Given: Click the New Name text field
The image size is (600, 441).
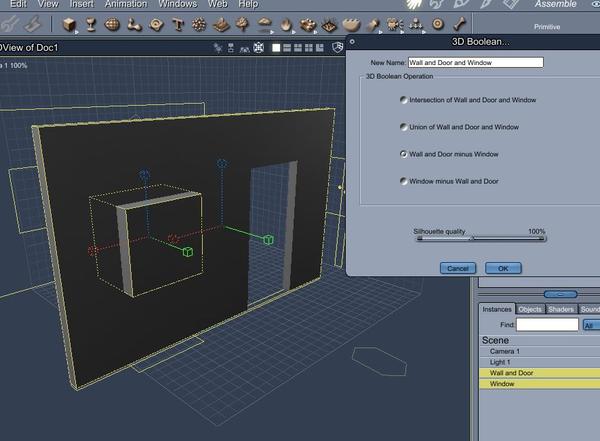Looking at the screenshot, I should tap(476, 62).
